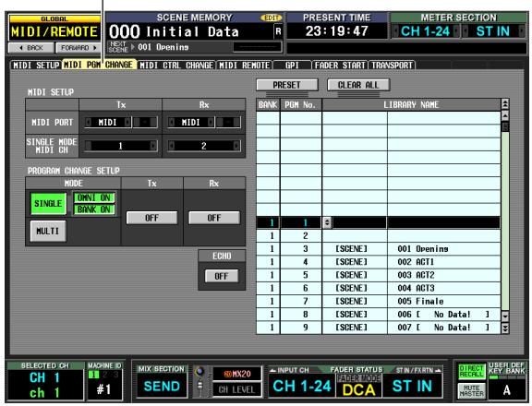
Task: Click the scene number 000 Initial Data display
Action: click(x=189, y=32)
